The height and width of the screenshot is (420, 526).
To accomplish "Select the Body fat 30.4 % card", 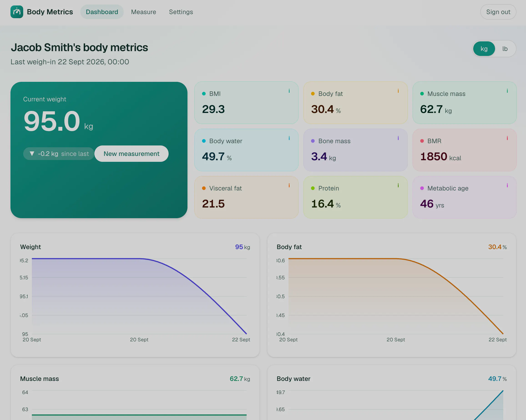I will tap(355, 103).
